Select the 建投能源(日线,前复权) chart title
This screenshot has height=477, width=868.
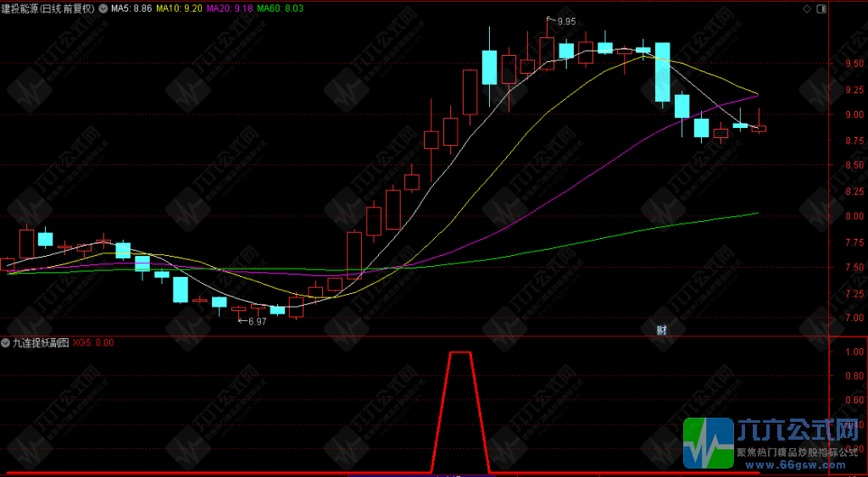point(48,8)
